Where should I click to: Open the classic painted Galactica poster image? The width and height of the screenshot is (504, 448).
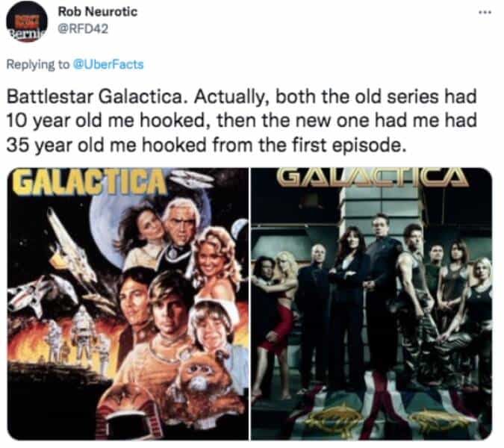128,304
